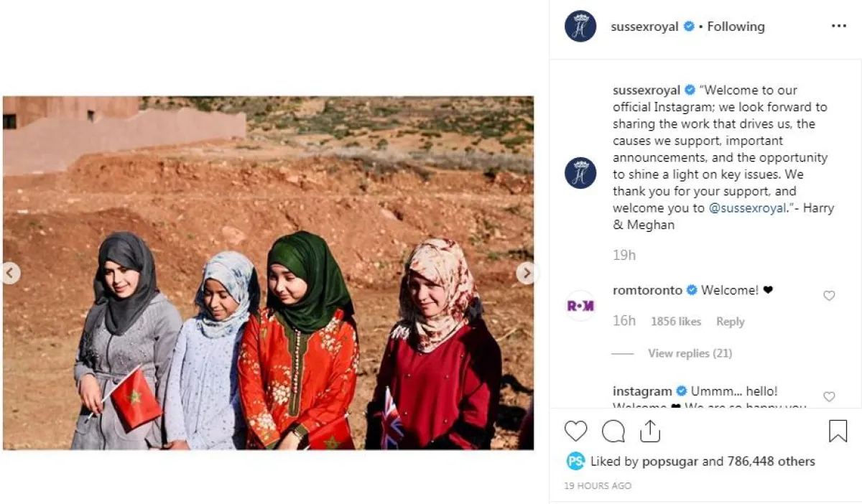Click the Following button in header
The image size is (862, 504).
click(x=736, y=27)
